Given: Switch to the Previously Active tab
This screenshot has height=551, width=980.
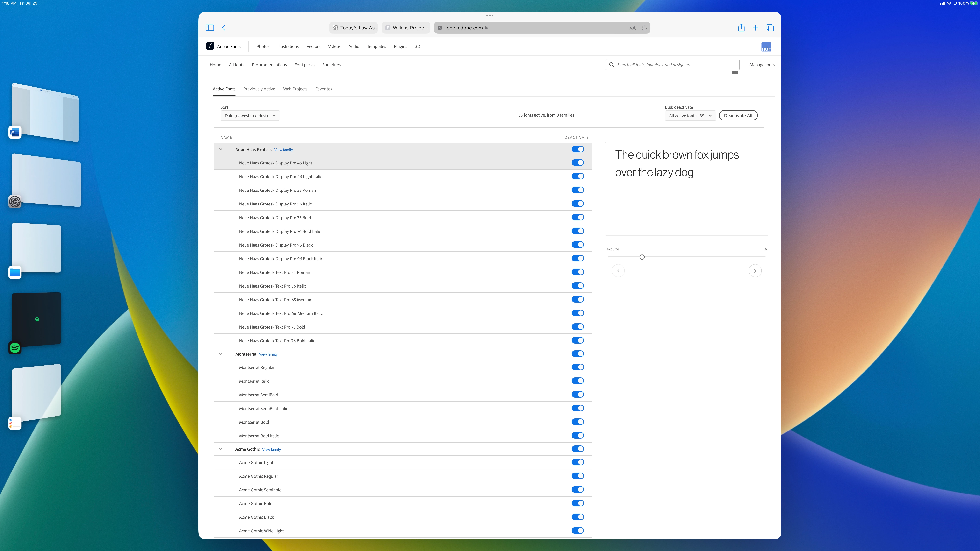Looking at the screenshot, I should click(x=259, y=89).
